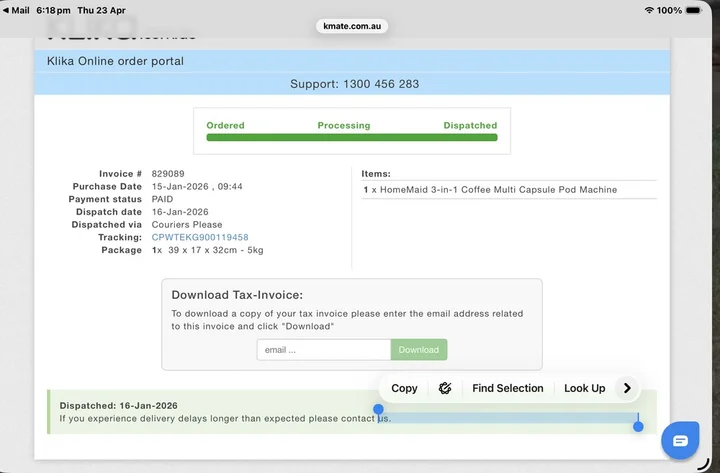
Task: Click the 'Download Tax-Invoice:' heading
Action: coord(237,295)
